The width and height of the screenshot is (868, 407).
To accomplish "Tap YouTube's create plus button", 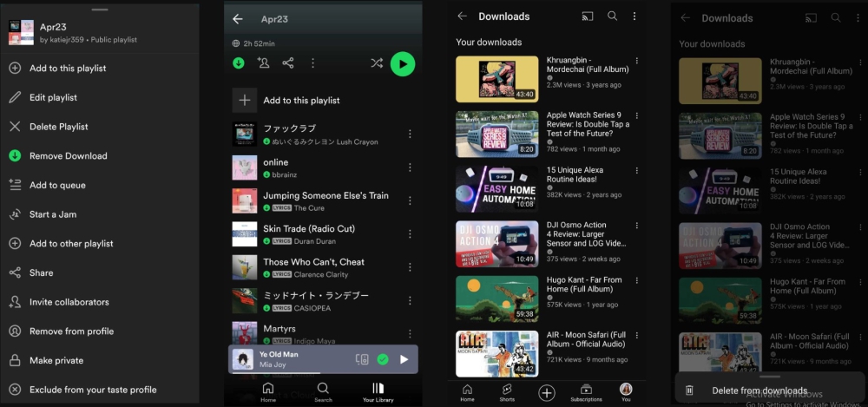I will click(x=547, y=393).
